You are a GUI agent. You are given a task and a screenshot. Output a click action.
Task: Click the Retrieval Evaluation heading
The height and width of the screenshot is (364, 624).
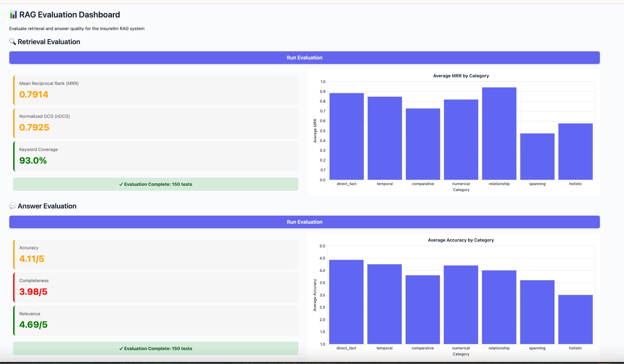pos(49,42)
